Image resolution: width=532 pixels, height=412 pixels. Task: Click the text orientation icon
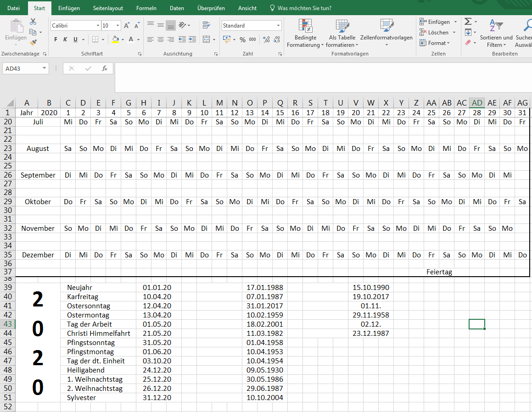point(183,25)
